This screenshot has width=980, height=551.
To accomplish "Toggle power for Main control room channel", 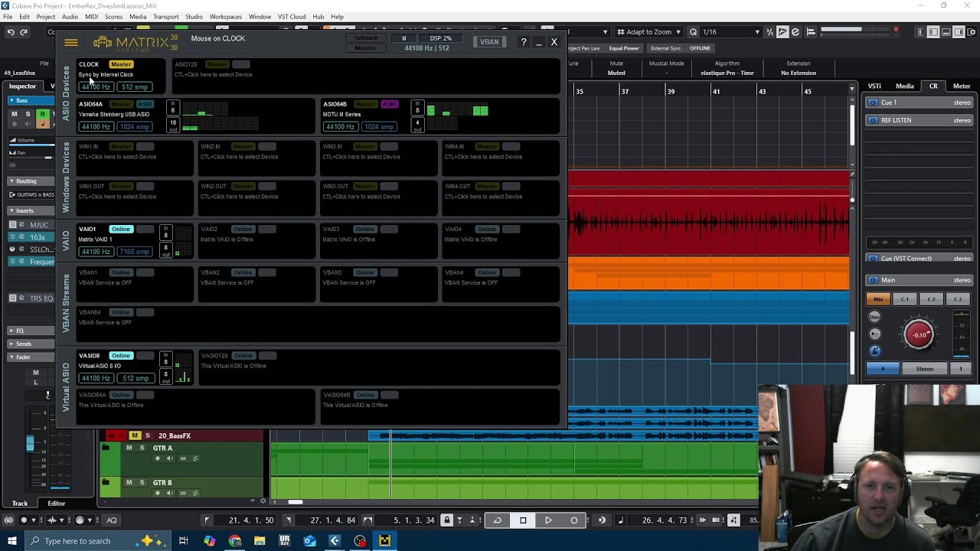I will pyautogui.click(x=873, y=280).
